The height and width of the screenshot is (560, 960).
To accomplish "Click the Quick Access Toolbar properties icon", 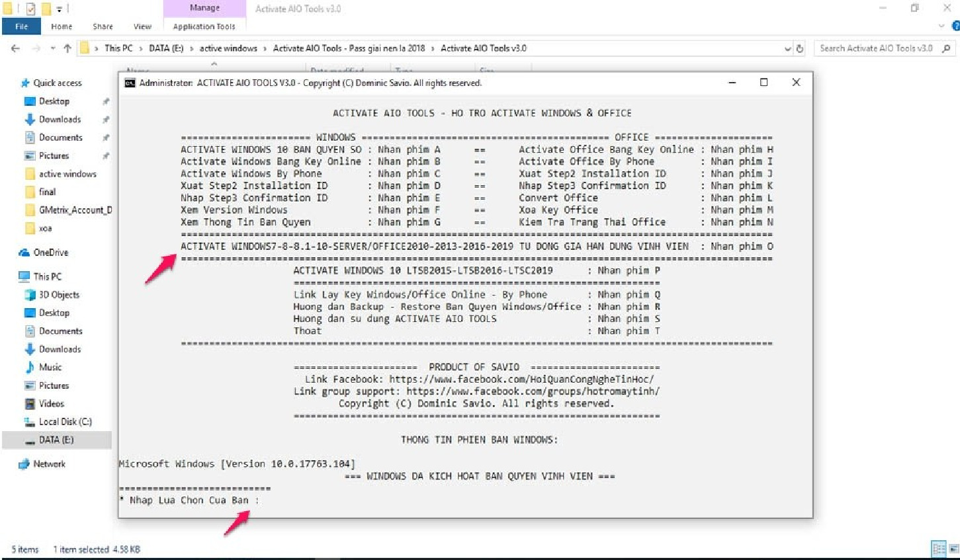I will pos(30,9).
